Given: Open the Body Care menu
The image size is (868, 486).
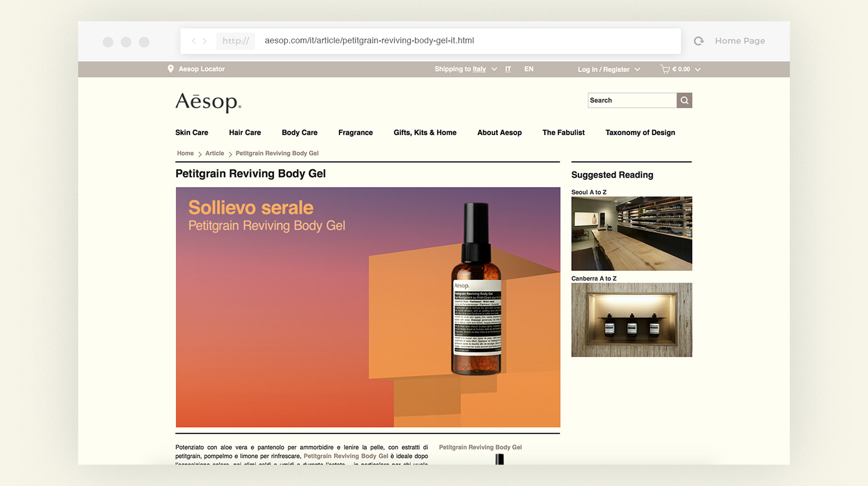Looking at the screenshot, I should pos(299,132).
